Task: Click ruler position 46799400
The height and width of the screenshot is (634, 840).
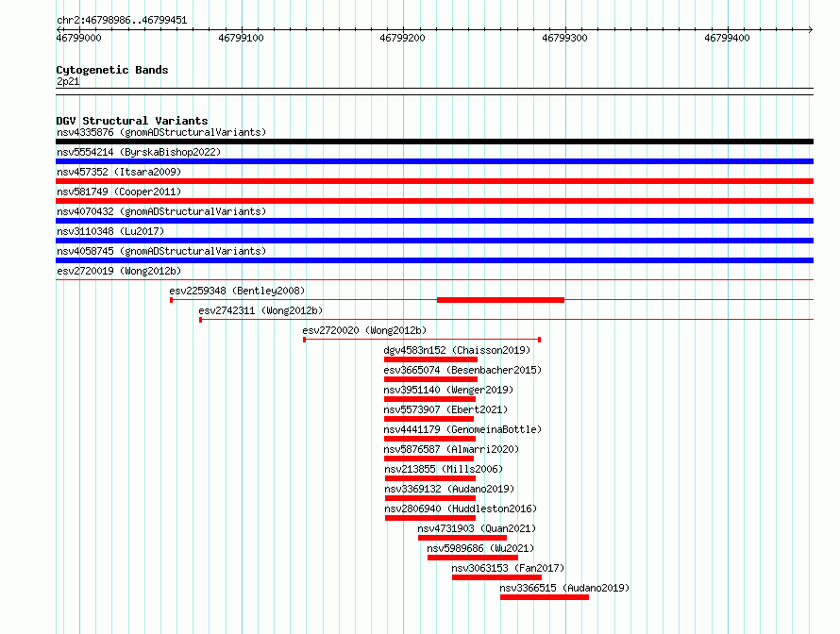Action: coord(727,38)
